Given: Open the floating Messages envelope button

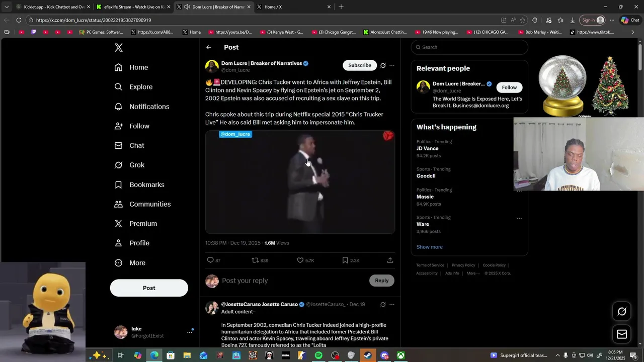Looking at the screenshot, I should point(622,334).
